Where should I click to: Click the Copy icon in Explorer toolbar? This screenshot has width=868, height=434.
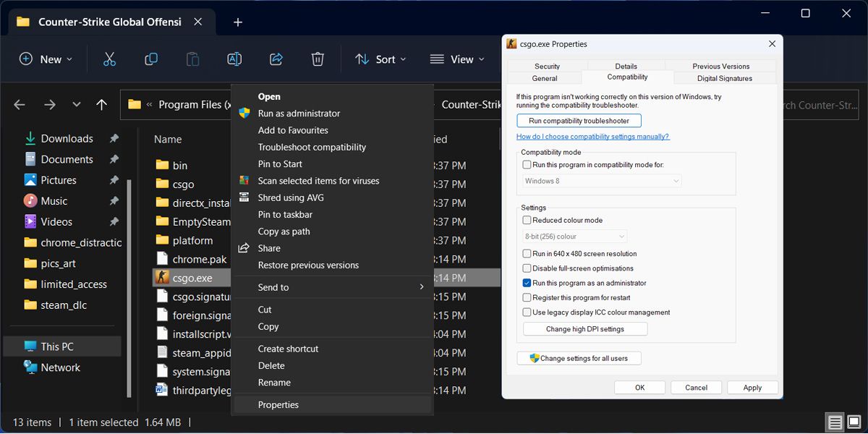(x=151, y=59)
